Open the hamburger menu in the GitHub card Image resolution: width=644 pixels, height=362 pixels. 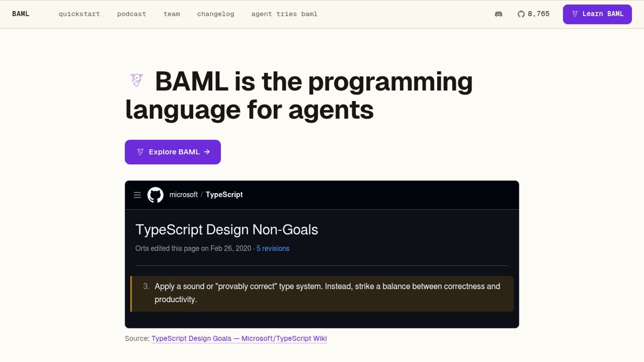(x=137, y=195)
